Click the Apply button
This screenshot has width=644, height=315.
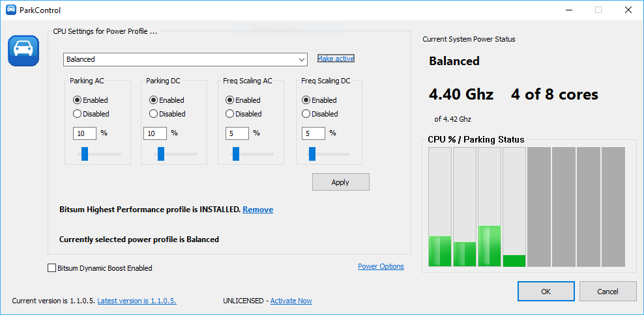(x=340, y=182)
